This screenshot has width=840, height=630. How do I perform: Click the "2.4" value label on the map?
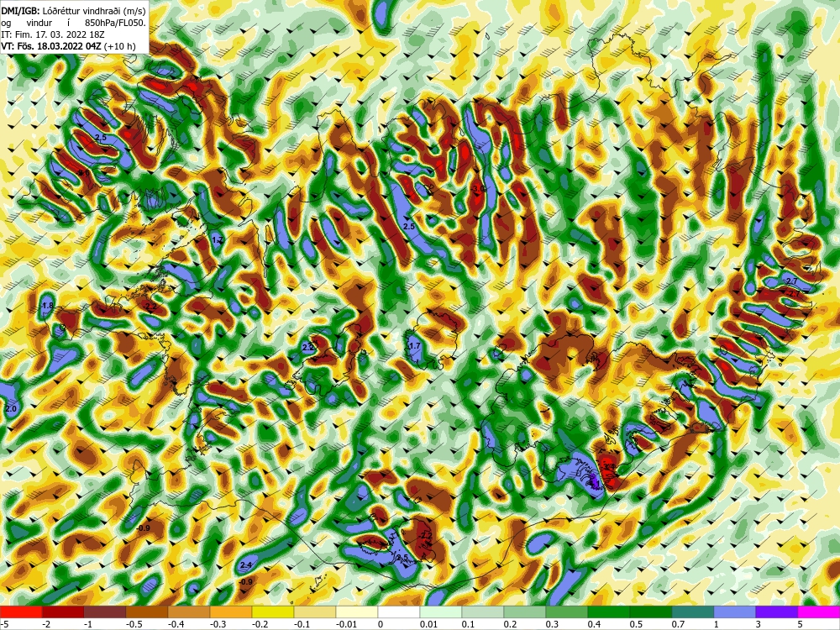[x=246, y=565]
